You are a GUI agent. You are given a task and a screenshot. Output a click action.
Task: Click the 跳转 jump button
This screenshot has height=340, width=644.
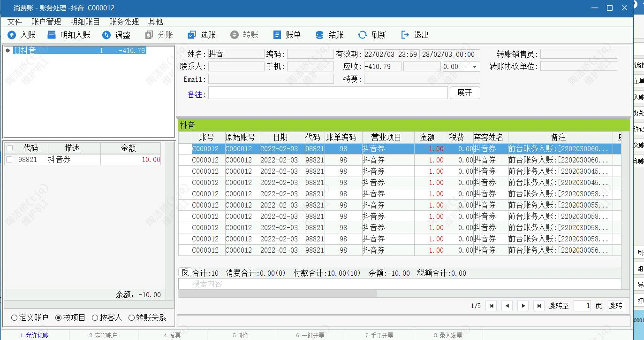[x=615, y=306]
